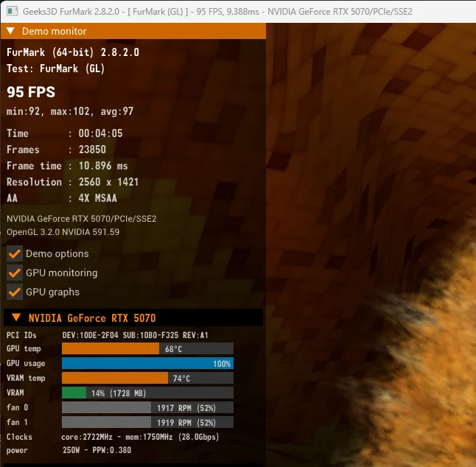Click the fan 1 1919 RPM bar

point(147,422)
